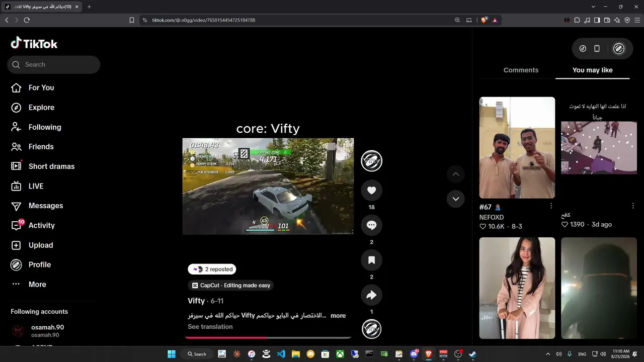Seek using the video progress bar

coord(268,338)
